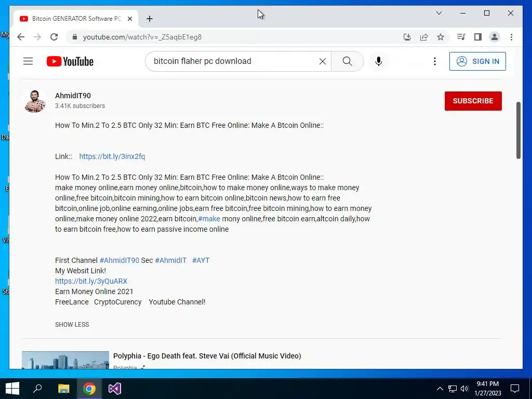Open the #AYT hashtag
532x399 pixels.
(201, 260)
